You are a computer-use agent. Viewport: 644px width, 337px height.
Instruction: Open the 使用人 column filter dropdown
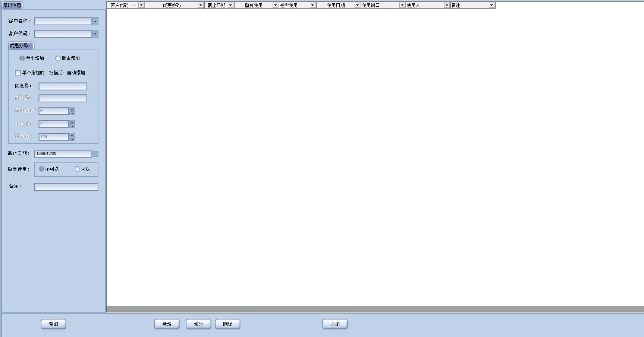coord(447,5)
